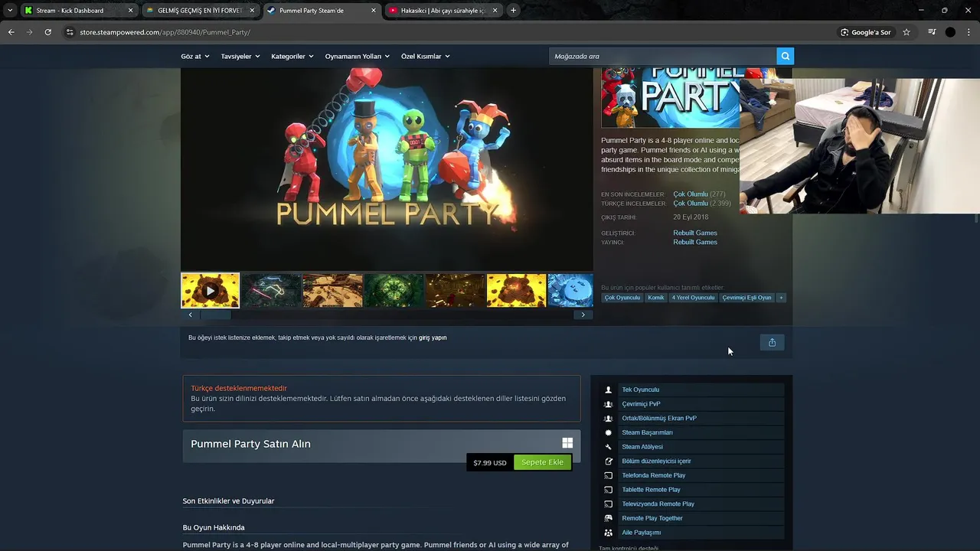Click the $7.99 USD price label
This screenshot has width=980, height=551.
pyautogui.click(x=490, y=463)
